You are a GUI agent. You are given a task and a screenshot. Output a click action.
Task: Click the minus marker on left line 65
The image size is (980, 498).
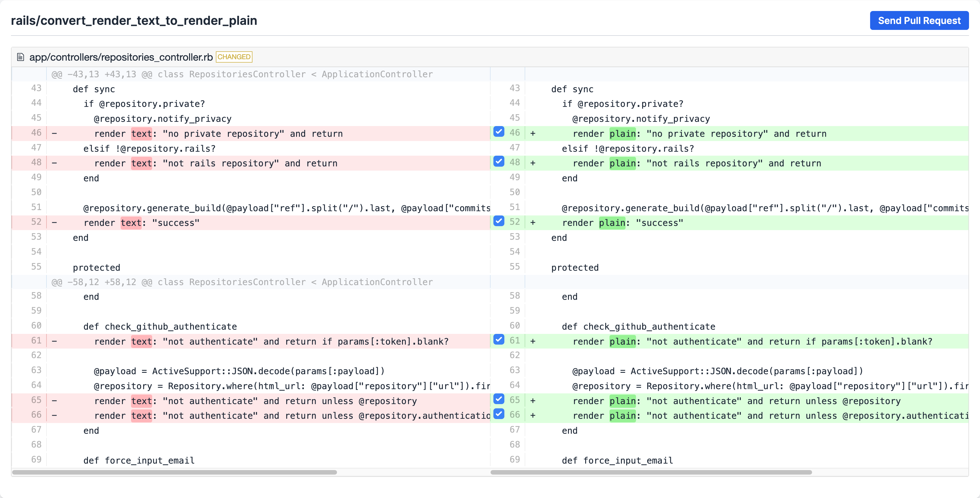[54, 400]
